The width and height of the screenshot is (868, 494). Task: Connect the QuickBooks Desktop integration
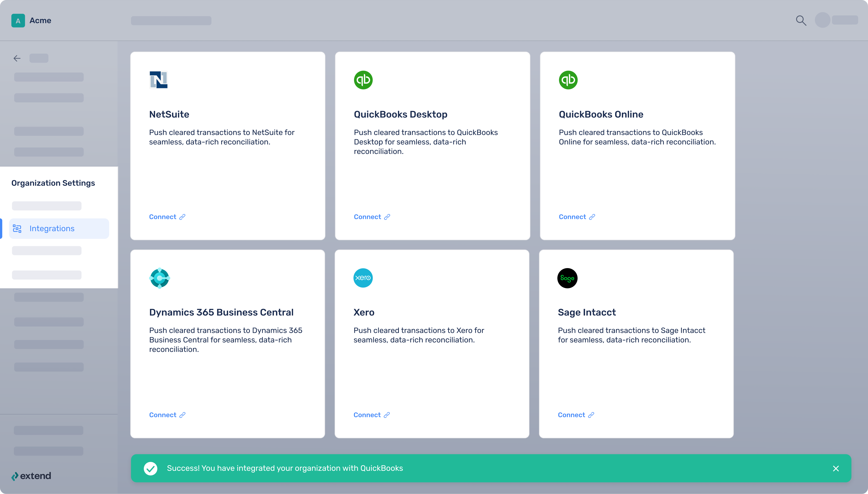(x=372, y=217)
